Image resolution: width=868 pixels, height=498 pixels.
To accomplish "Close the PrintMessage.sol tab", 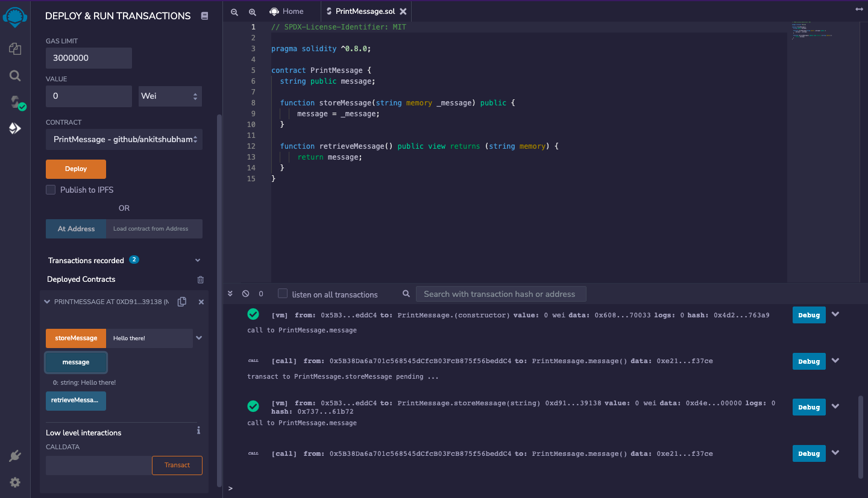I will (x=403, y=11).
